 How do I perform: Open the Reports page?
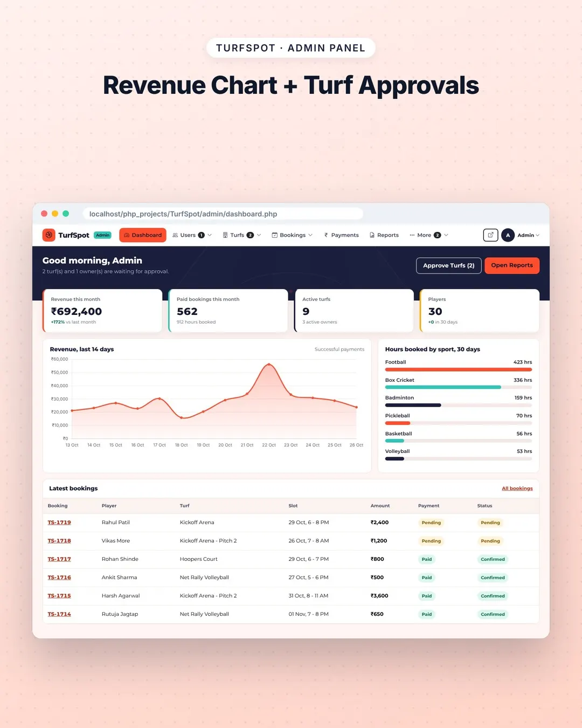click(384, 235)
